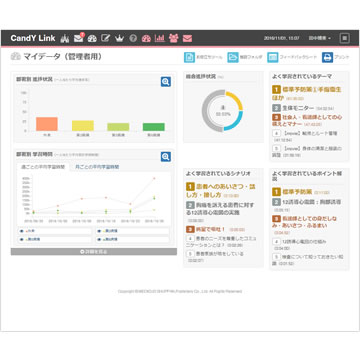
Task: Open theme ranked 1 標準予防策1 手指衛生ほか
Action: click(307, 94)
